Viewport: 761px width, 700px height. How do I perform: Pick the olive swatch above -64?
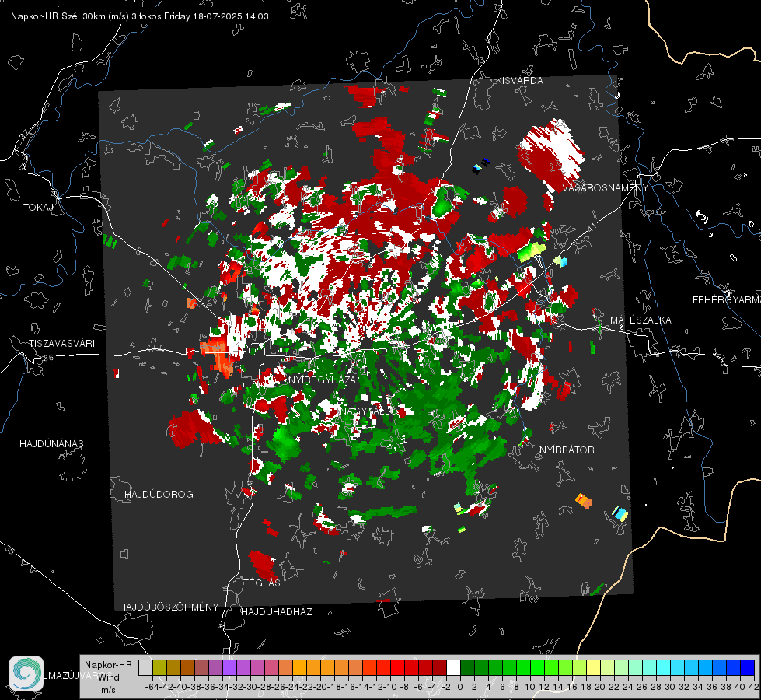click(x=159, y=668)
